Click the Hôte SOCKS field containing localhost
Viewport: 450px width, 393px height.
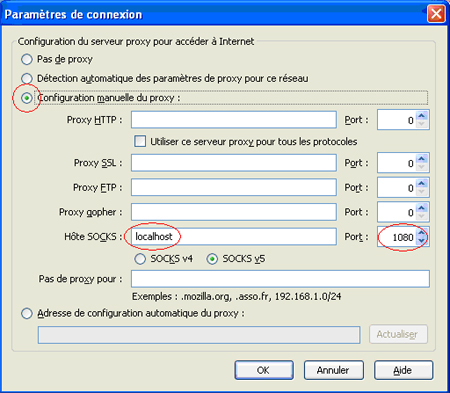pos(234,237)
